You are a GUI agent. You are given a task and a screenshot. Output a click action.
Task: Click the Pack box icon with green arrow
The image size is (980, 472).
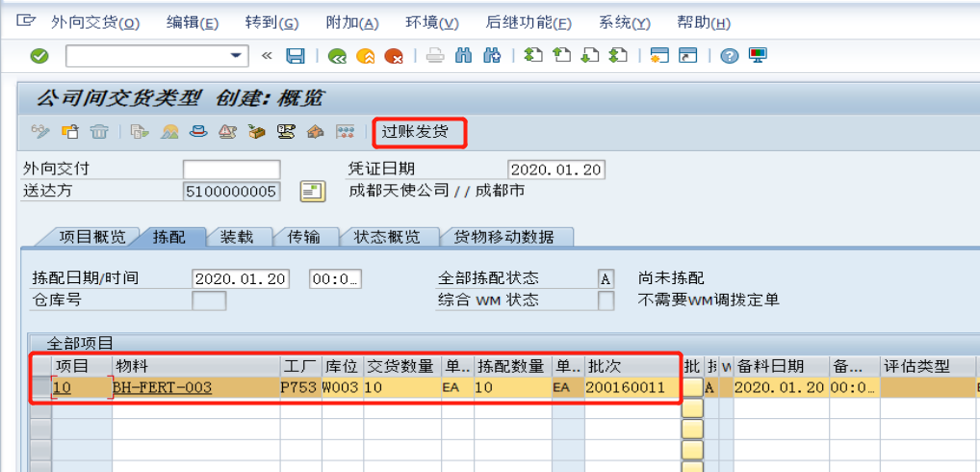[256, 132]
